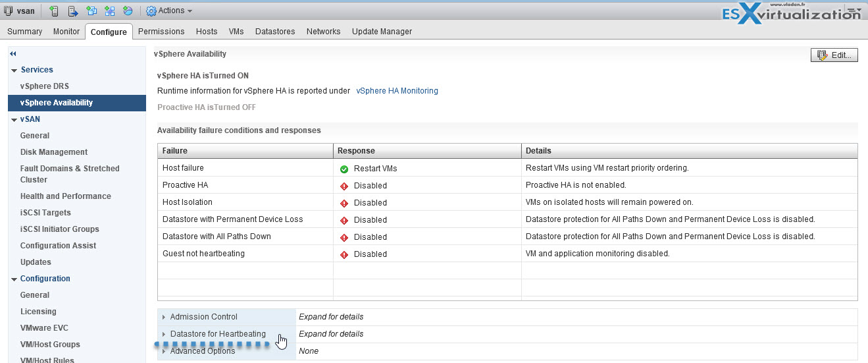The image size is (868, 363).
Task: Click the green check icon for Host failure
Action: (344, 169)
